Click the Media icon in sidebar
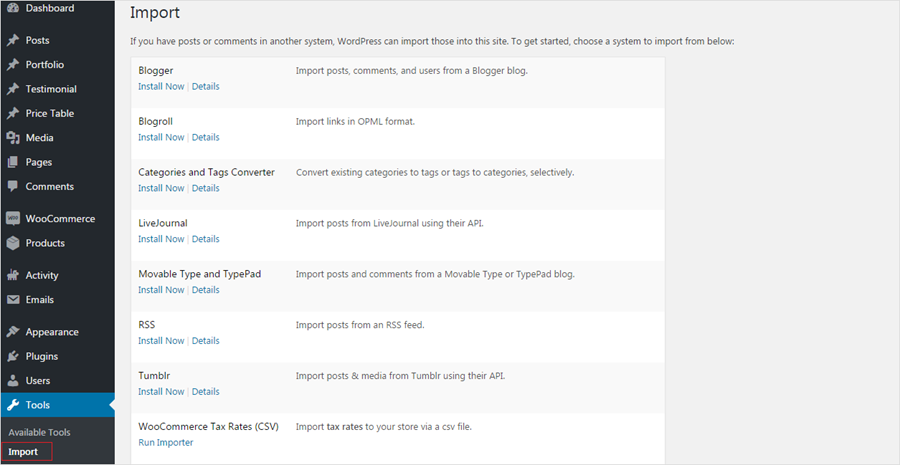 point(12,138)
